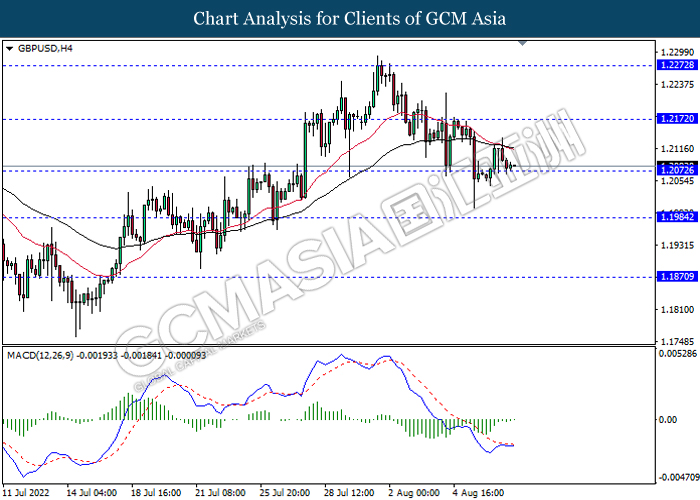Click the 1.22375 price axis value
The image size is (700, 500).
tap(677, 85)
